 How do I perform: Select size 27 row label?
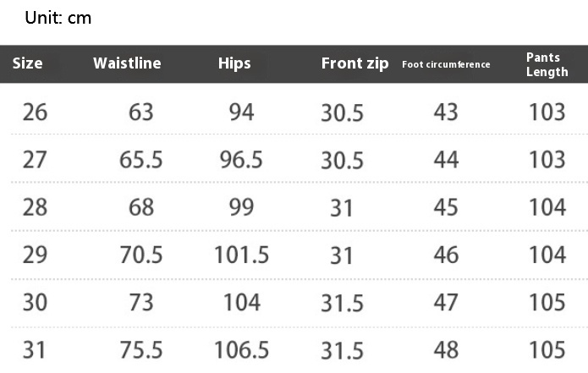pos(35,160)
